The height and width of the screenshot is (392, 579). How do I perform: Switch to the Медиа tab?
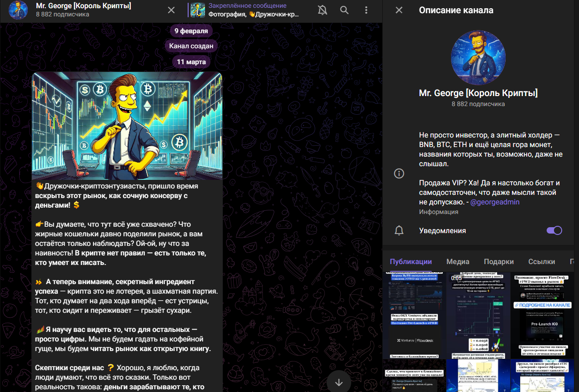[458, 261]
